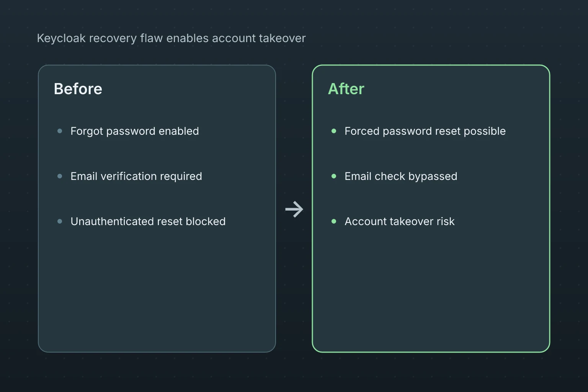Click the green bullet beside Forced password reset

tap(334, 131)
